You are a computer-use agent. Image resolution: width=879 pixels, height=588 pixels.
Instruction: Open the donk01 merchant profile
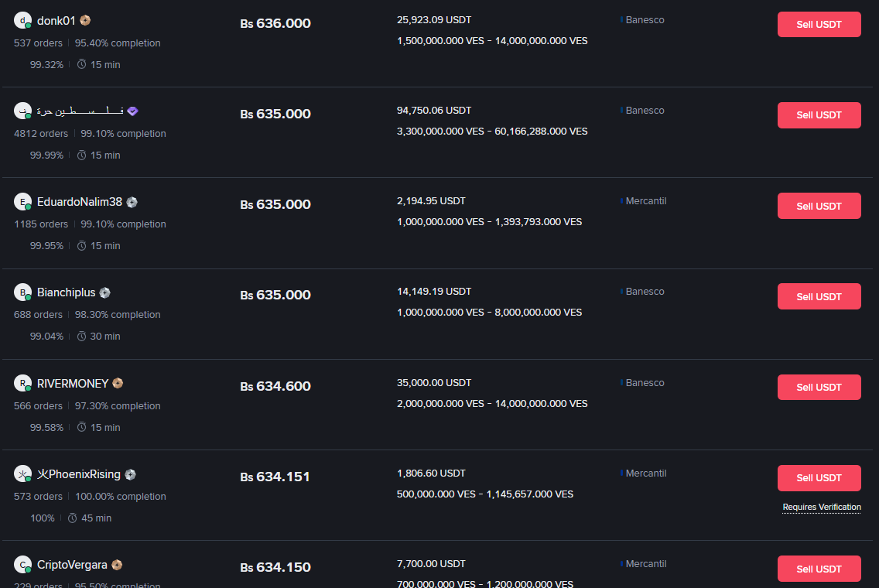[x=56, y=21]
